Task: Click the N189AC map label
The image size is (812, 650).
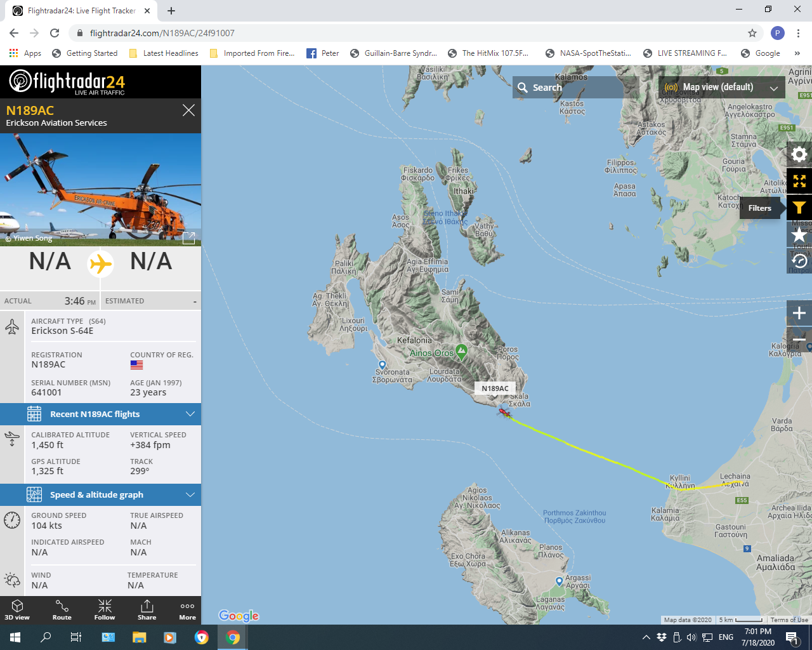Action: point(495,388)
